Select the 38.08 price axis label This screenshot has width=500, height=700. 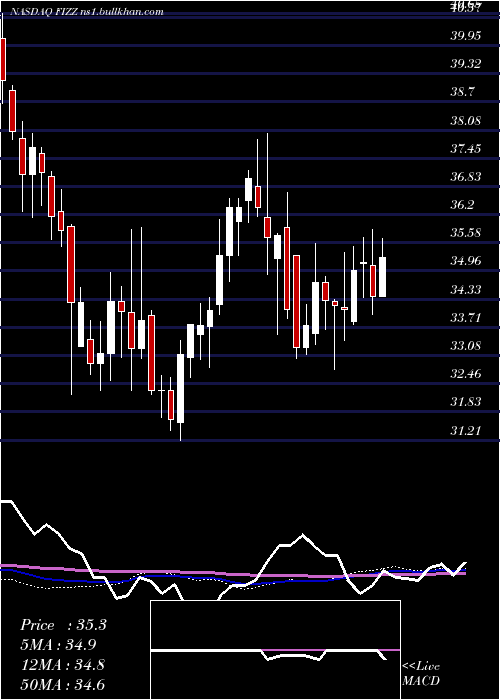466,121
